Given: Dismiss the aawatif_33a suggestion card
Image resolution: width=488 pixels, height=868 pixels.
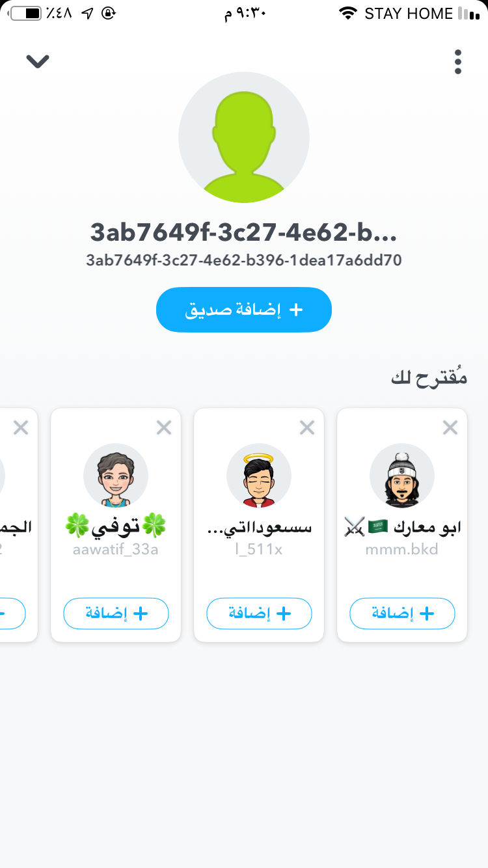Looking at the screenshot, I should point(164,427).
